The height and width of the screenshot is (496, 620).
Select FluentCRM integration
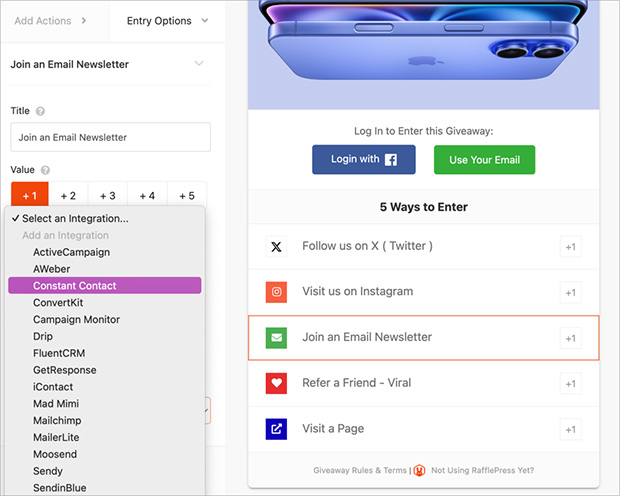[105, 353]
